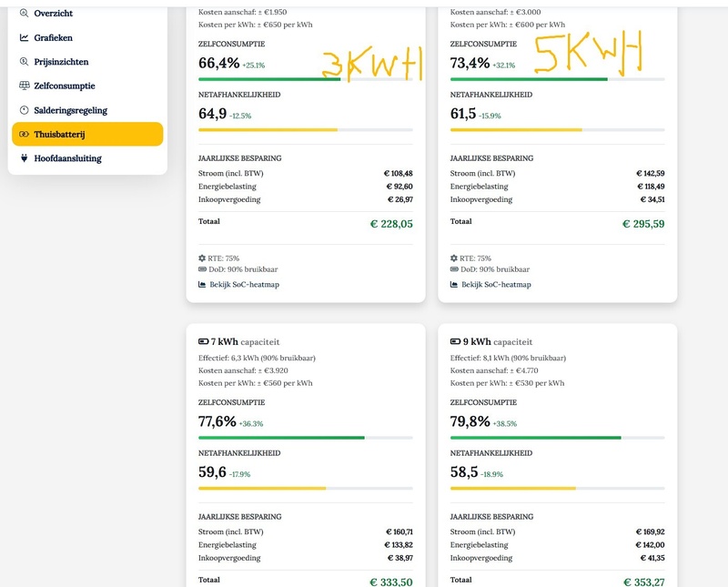Click 'Kosten aanschaf: ± €4.770' text

(x=494, y=370)
